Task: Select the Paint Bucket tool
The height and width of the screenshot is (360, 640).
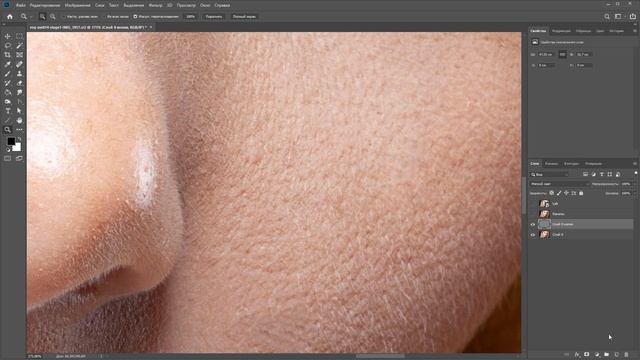Action: [x=8, y=93]
